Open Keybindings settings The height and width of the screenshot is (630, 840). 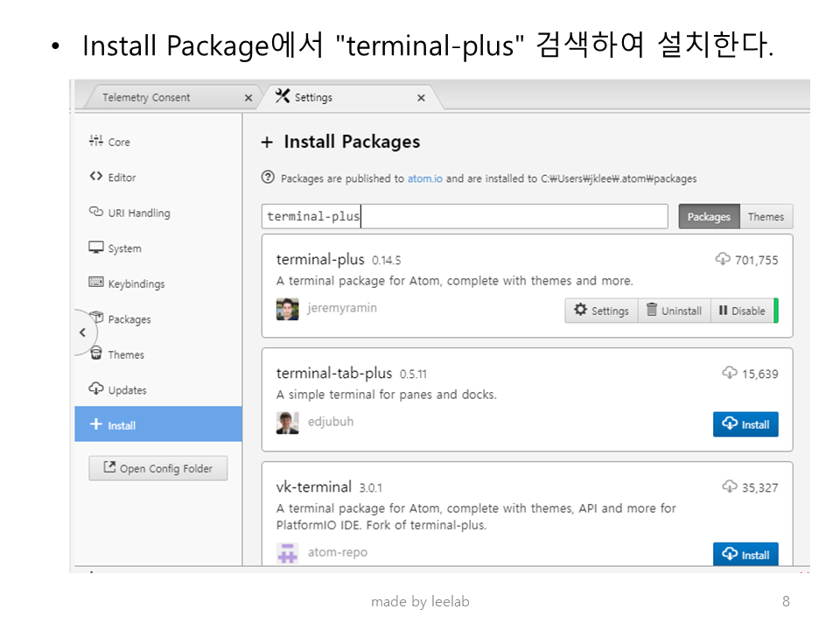pyautogui.click(x=158, y=283)
